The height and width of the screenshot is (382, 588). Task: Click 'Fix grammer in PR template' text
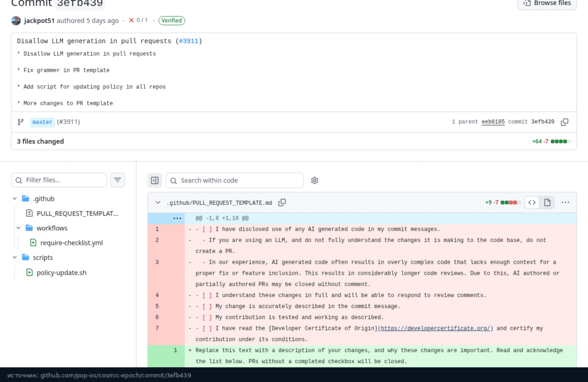[x=67, y=71]
